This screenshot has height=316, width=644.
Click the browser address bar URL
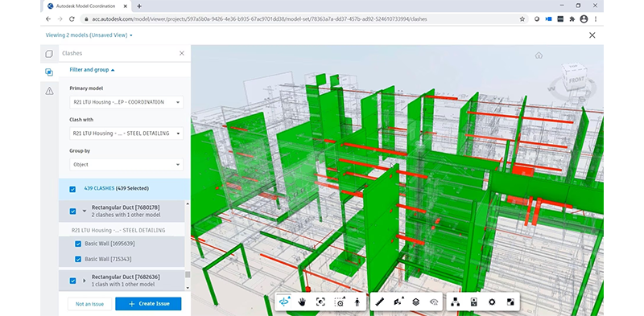[x=258, y=18]
